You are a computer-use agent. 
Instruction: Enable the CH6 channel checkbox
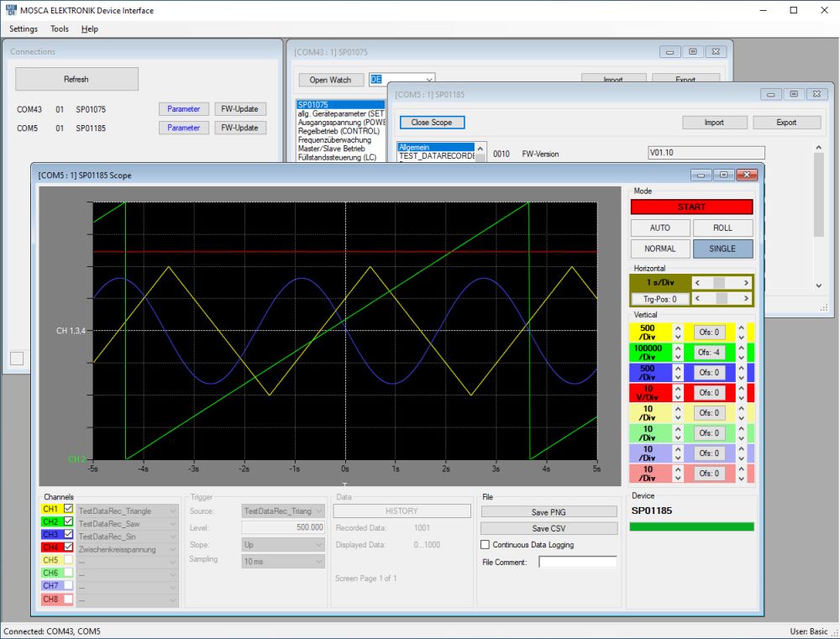69,573
